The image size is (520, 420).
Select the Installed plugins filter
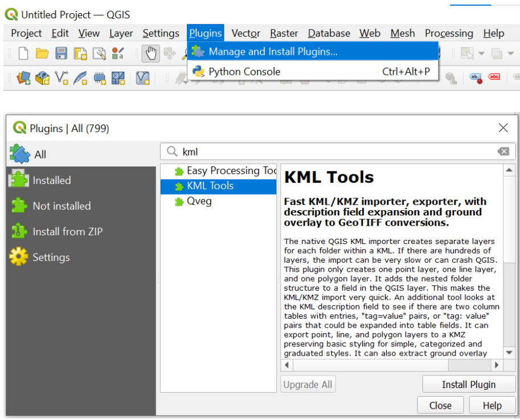pos(51,180)
